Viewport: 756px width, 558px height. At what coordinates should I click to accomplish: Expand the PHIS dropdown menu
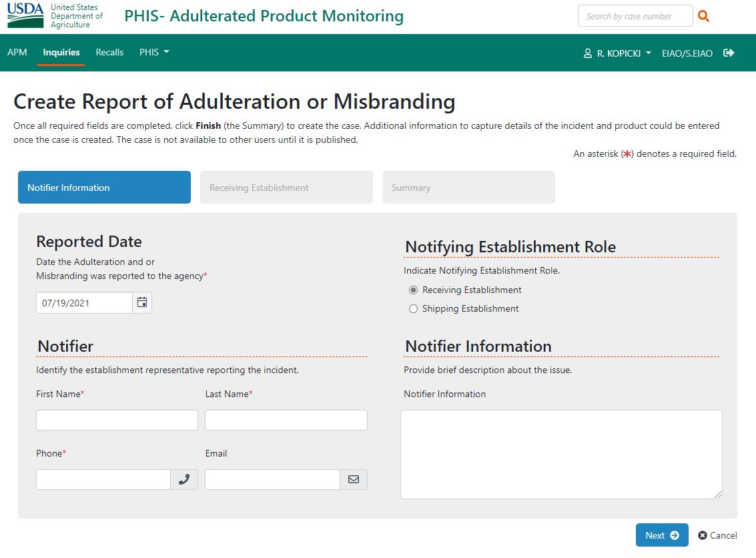pyautogui.click(x=154, y=52)
